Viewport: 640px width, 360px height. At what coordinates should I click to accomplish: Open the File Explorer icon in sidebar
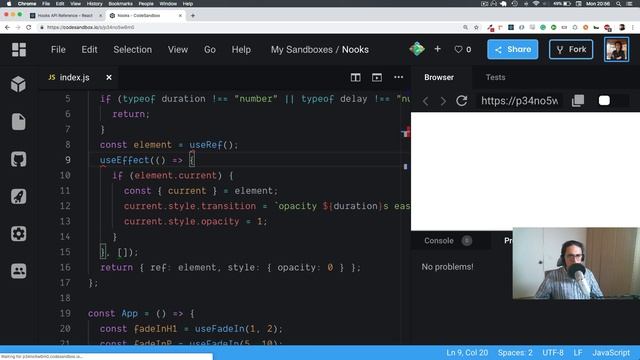click(18, 122)
